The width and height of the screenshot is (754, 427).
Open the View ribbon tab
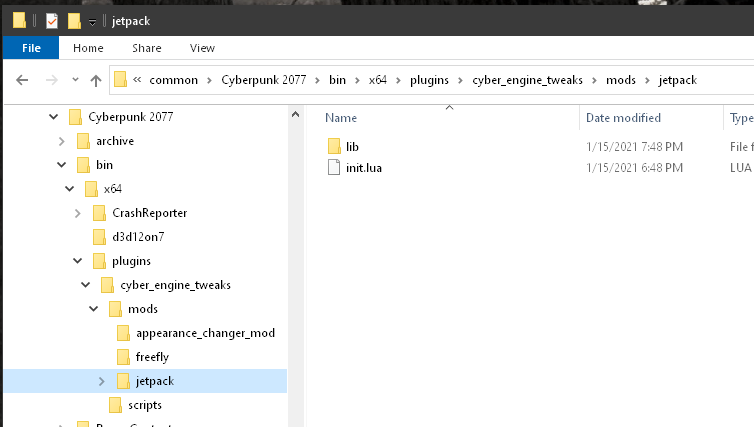click(x=202, y=47)
